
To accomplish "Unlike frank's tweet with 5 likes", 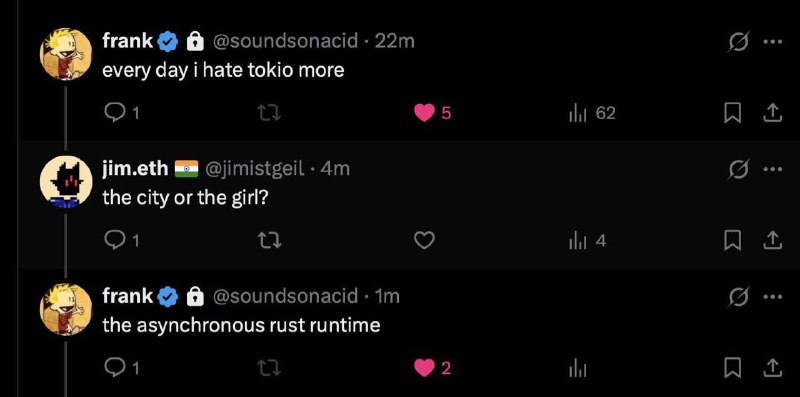I will [433, 113].
